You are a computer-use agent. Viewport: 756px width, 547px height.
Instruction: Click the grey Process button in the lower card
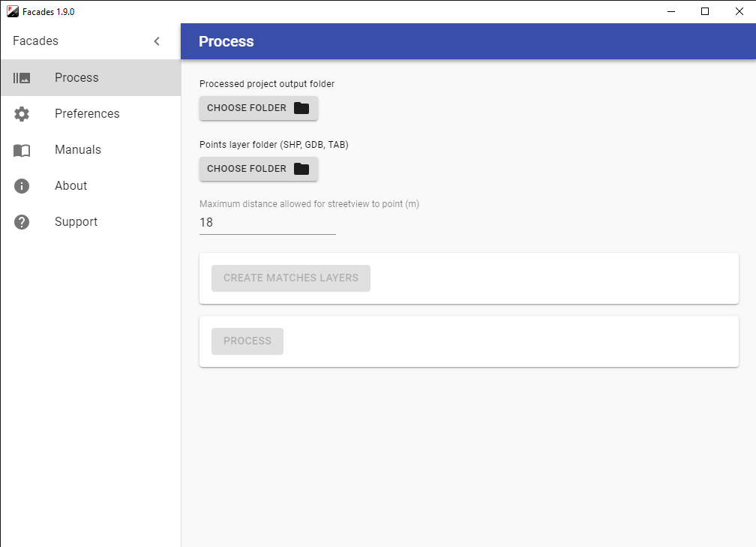pos(247,341)
